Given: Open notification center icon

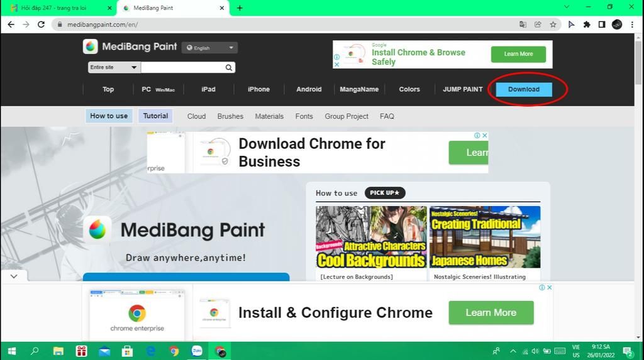Looking at the screenshot, I should [x=628, y=351].
